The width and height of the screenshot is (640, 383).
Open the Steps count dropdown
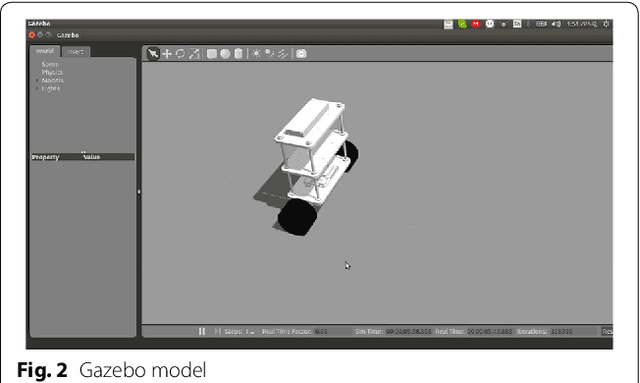250,332
